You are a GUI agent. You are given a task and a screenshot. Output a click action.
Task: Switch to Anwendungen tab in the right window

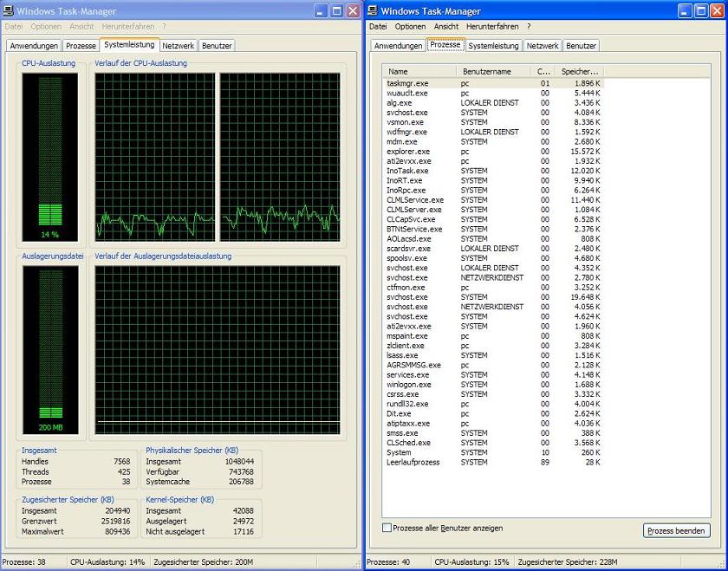[x=399, y=46]
